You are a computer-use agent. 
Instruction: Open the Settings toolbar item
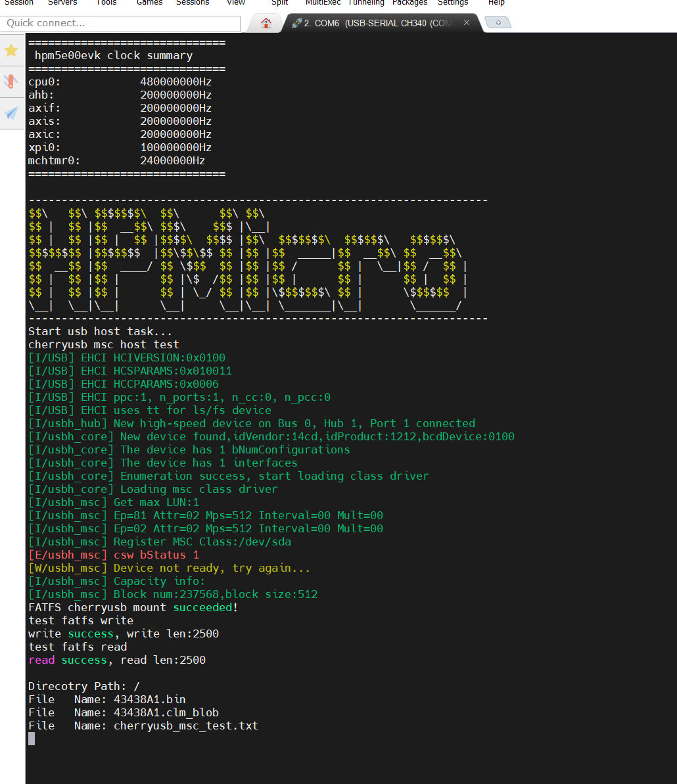pyautogui.click(x=453, y=3)
